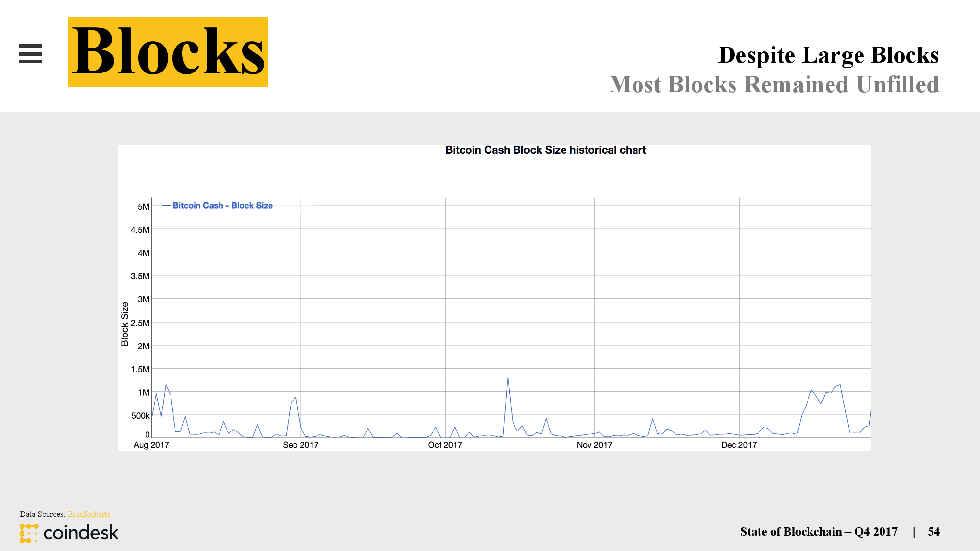Click Most Blocks Remained Unfilled subtitle
This screenshot has height=551, width=980.
pyautogui.click(x=774, y=84)
